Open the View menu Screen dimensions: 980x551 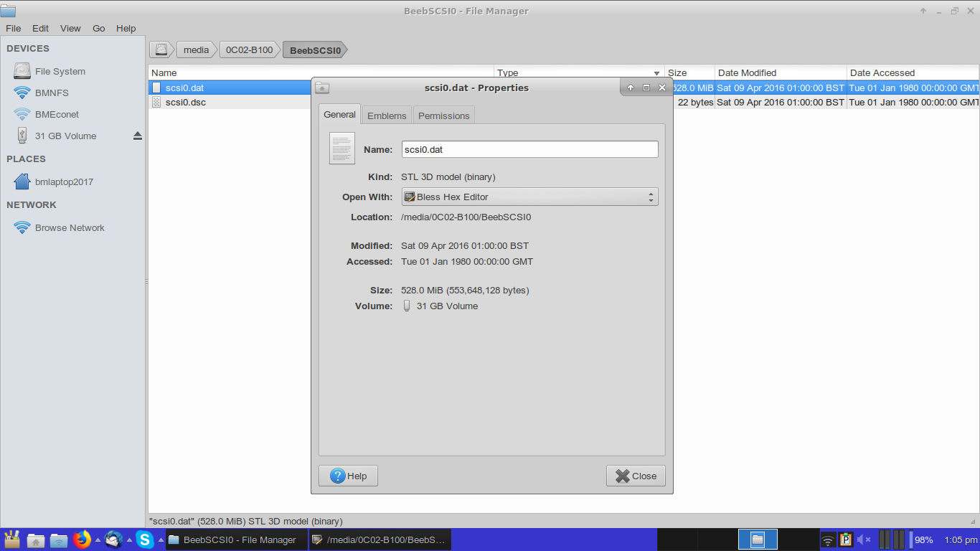pos(70,28)
